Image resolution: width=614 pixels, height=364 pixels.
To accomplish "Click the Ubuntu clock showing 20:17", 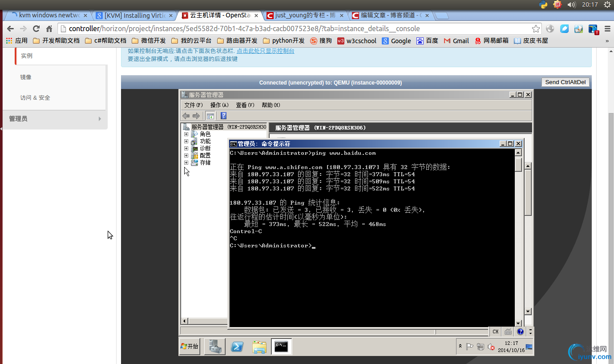I will point(590,4).
